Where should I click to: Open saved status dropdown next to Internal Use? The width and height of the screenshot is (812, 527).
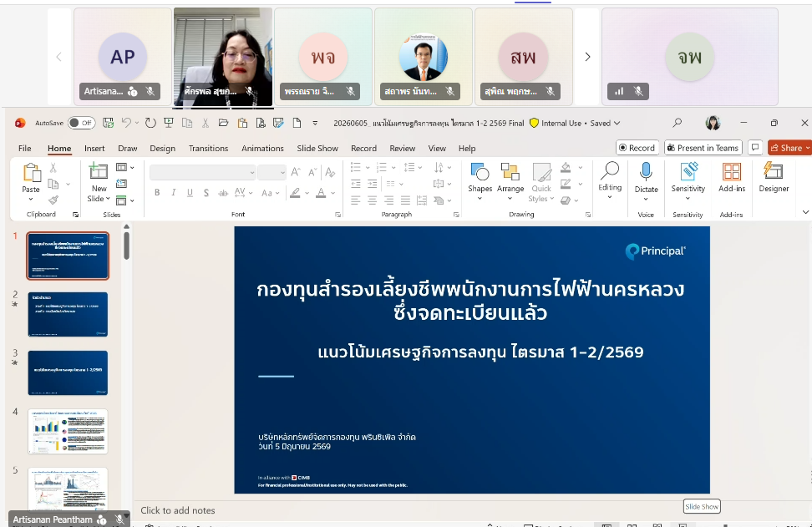pos(617,124)
